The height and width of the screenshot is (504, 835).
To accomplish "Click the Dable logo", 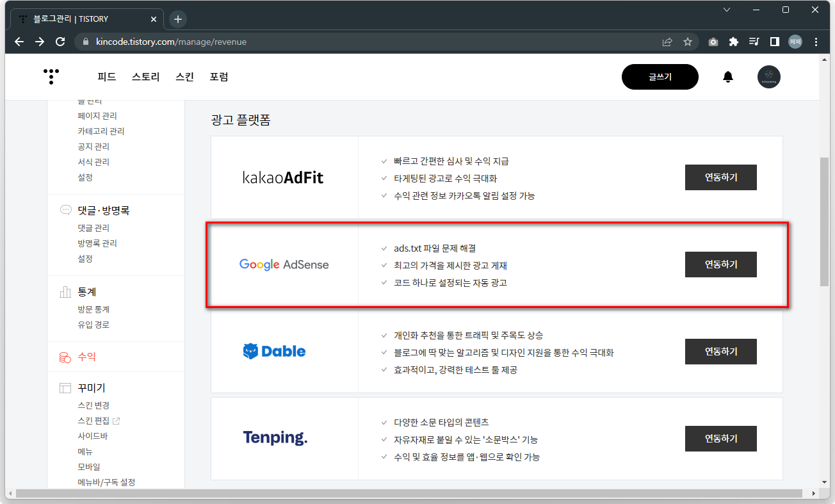I will pyautogui.click(x=274, y=351).
